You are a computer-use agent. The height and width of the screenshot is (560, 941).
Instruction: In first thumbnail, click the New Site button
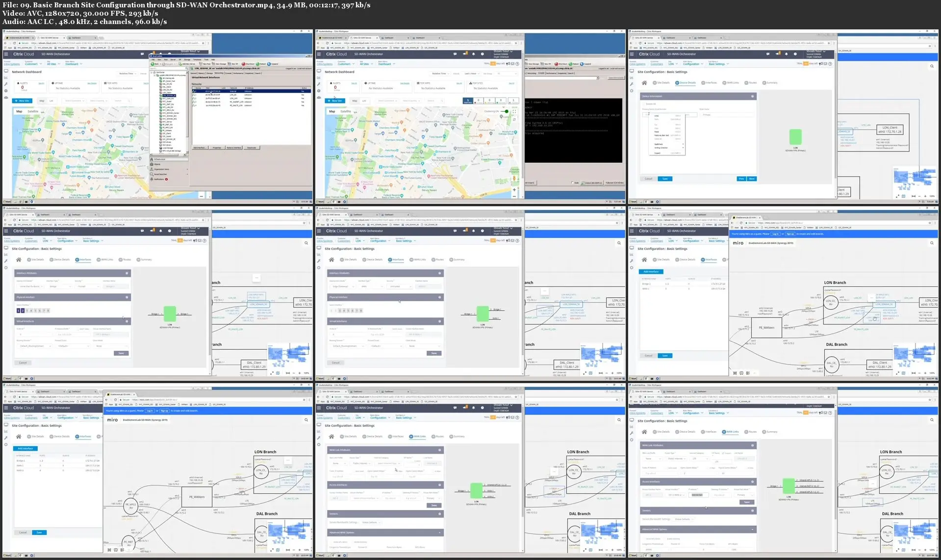pyautogui.click(x=23, y=101)
